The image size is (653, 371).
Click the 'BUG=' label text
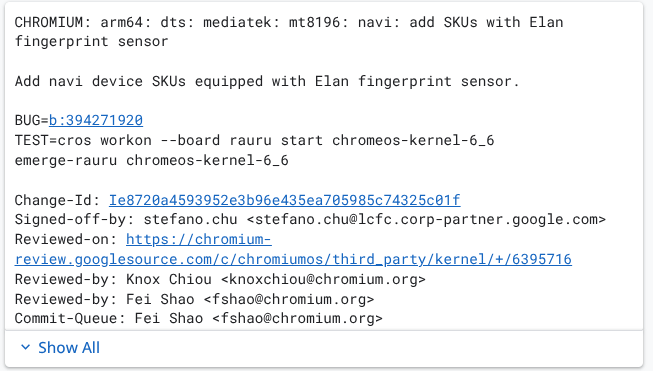click(x=32, y=120)
